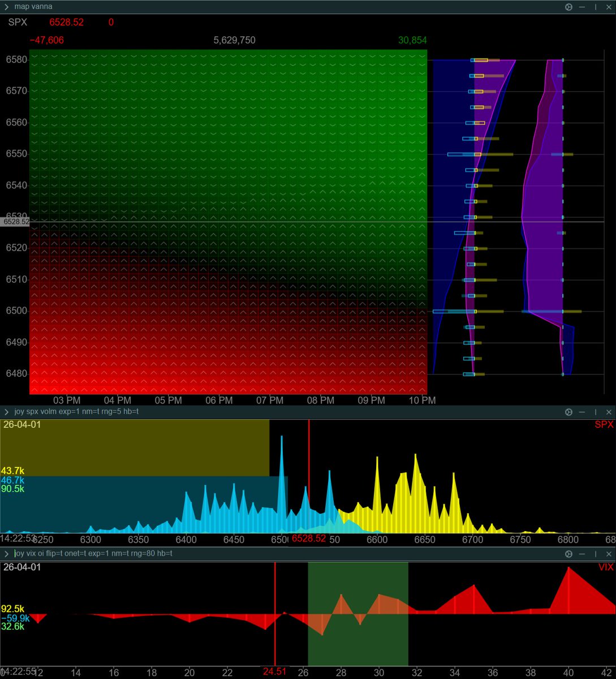Screen dimensions: 616x679
Task: Click the red −47,606 minimum vanna value
Action: tap(47, 40)
